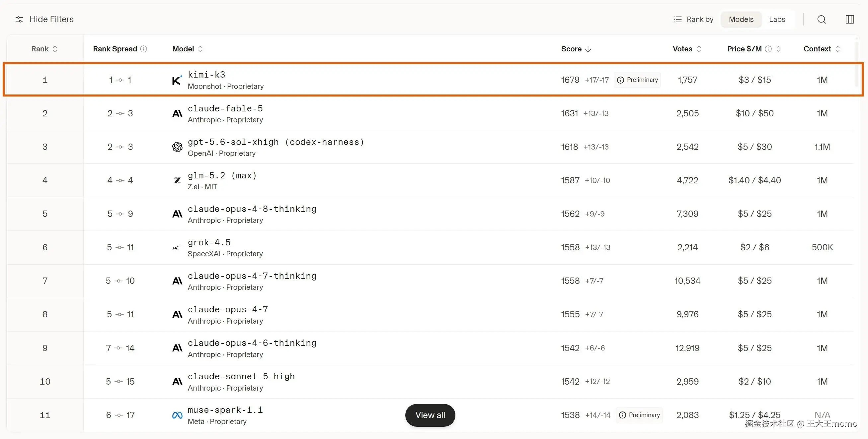Click the Anthropic logo for claude-sonnet-5-high
The width and height of the screenshot is (868, 439).
[x=177, y=382]
